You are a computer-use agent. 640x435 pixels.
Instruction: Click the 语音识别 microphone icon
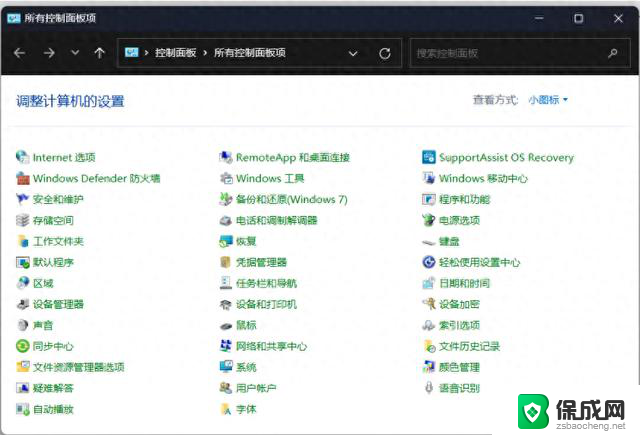(429, 388)
